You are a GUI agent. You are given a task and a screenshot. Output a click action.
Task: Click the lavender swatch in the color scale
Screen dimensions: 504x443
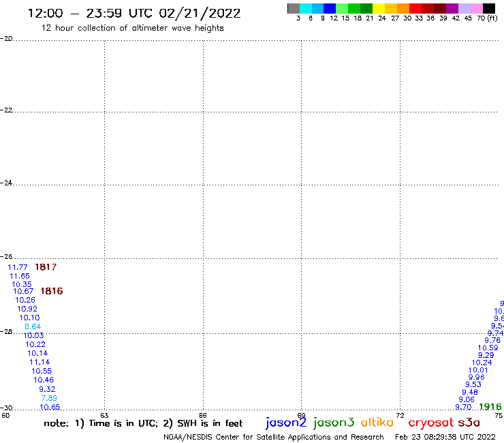[x=464, y=8]
